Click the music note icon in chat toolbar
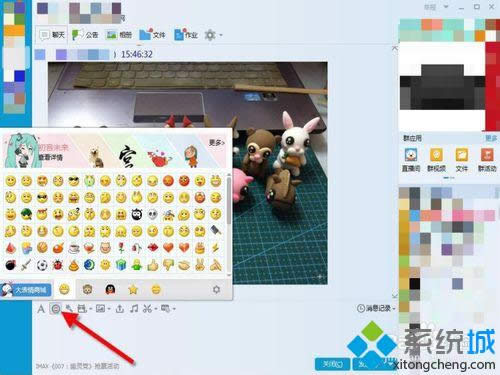Viewport: 500px width, 375px height. [134, 309]
